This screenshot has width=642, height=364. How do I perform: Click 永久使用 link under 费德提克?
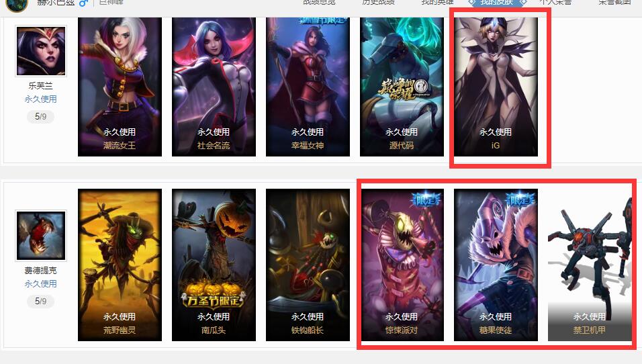(x=40, y=284)
